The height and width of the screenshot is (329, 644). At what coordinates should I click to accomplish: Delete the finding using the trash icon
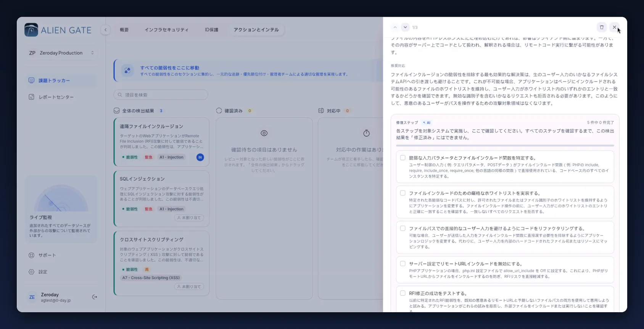click(602, 27)
